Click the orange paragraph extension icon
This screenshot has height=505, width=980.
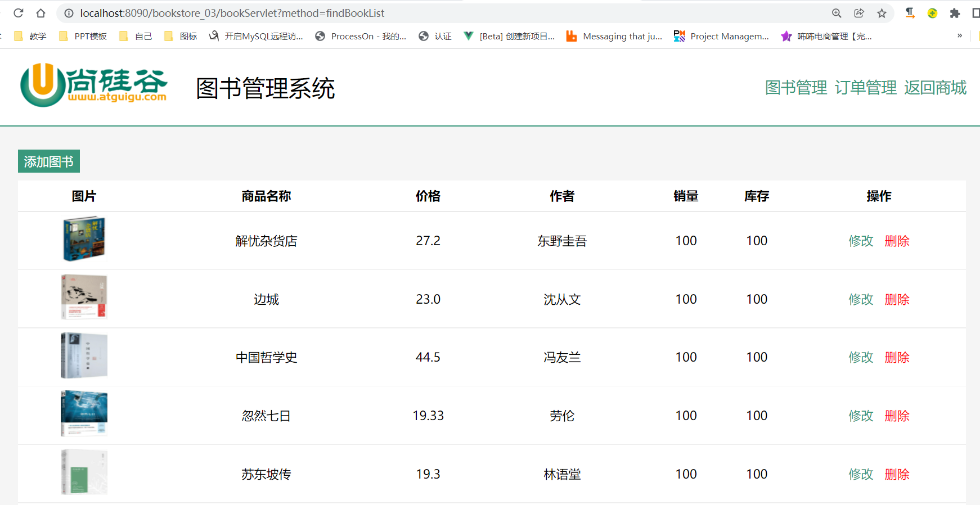pos(910,13)
